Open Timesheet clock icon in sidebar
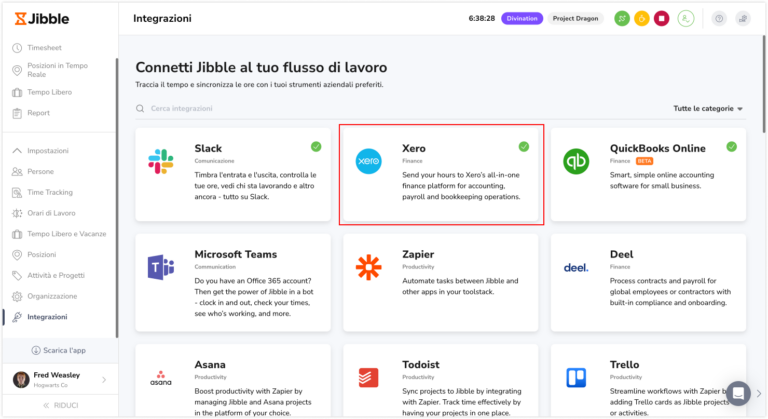Screen dimensions: 768x419 17,48
